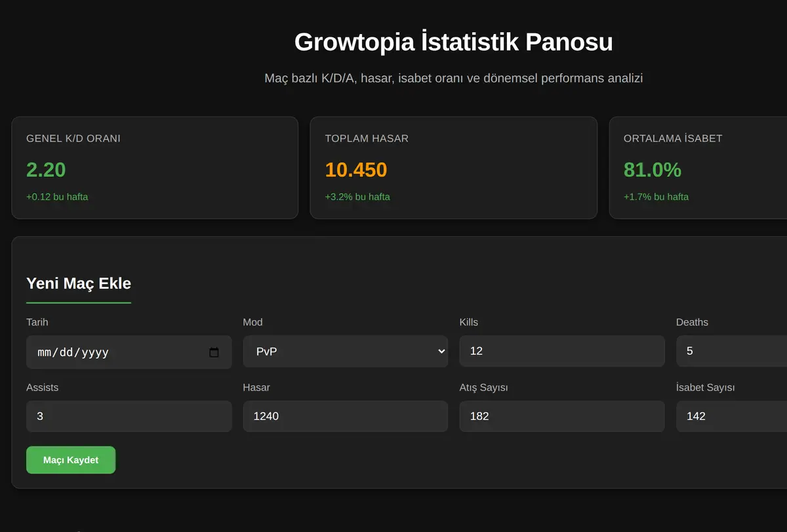Click the Deaths field label
This screenshot has width=787, height=532.
click(693, 322)
